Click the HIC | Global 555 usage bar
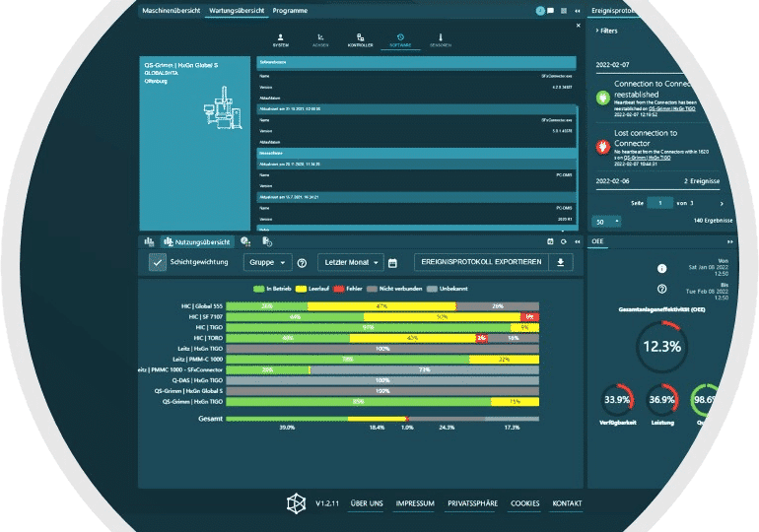 (382, 306)
